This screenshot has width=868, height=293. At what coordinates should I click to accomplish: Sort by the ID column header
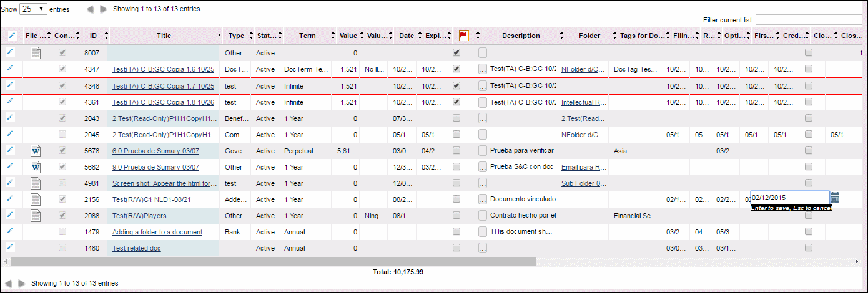point(93,36)
